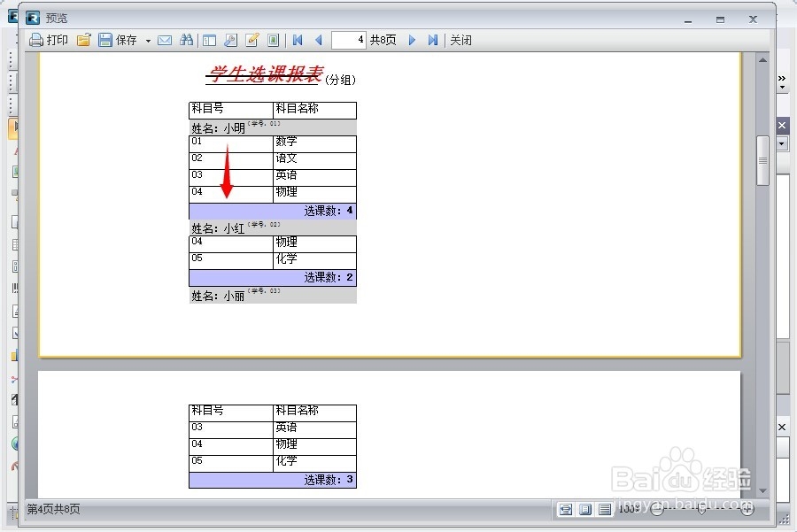Jump to the last page

(x=432, y=40)
